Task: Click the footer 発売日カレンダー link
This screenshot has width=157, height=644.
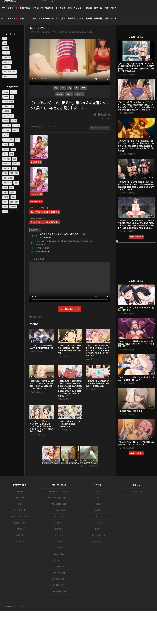Action: pyautogui.click(x=20, y=523)
